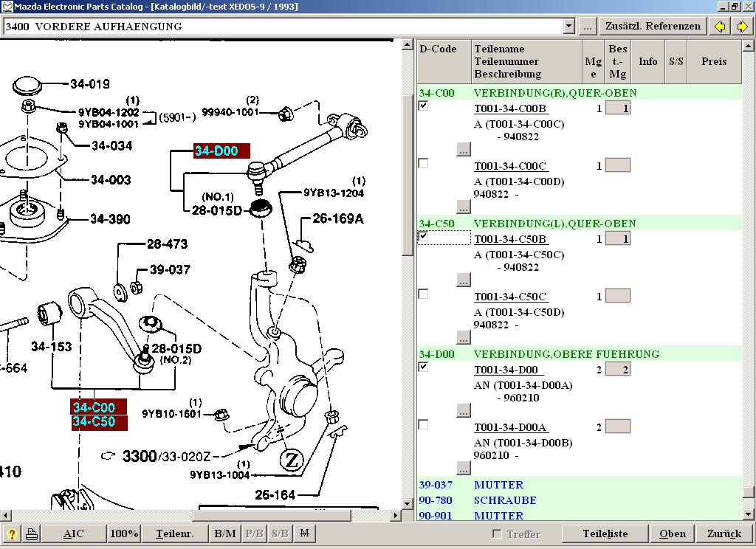Click the ellipsis button next to section dropdown

(x=587, y=27)
